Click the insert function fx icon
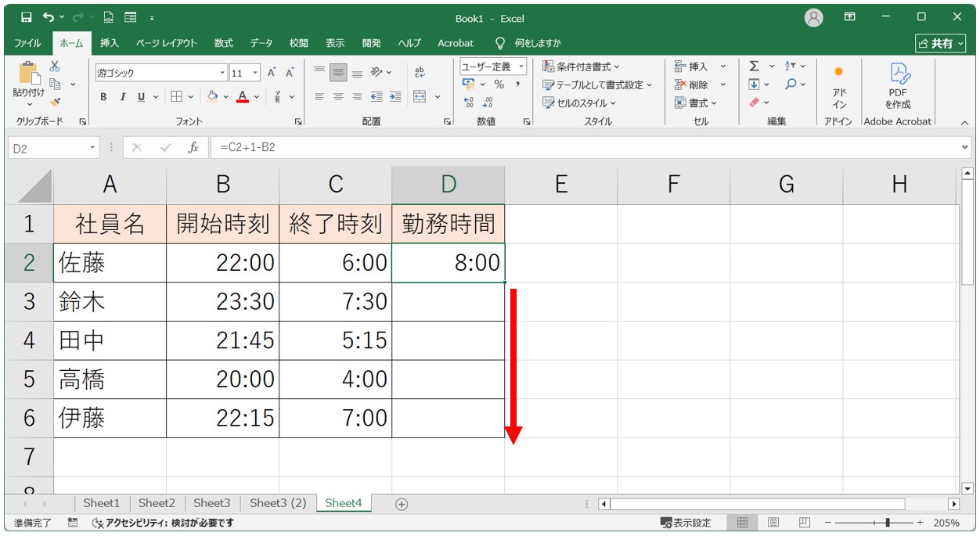This screenshot has width=980, height=536. pos(193,147)
